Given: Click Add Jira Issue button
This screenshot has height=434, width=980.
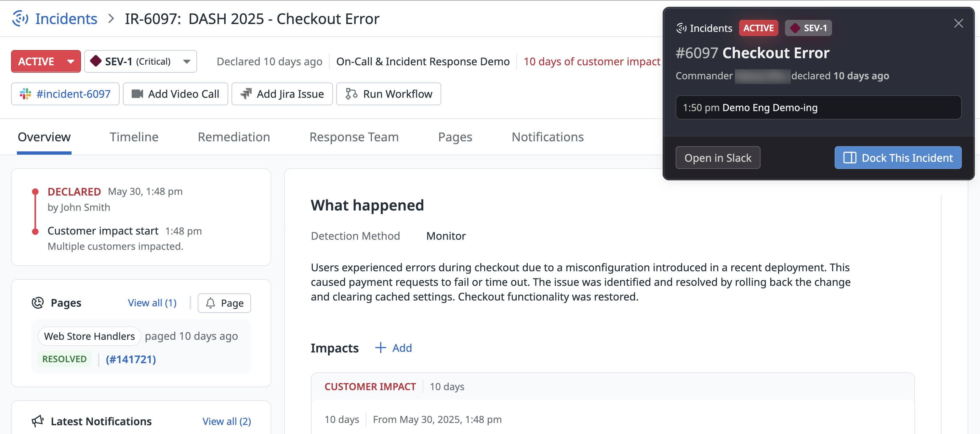Looking at the screenshot, I should [282, 94].
